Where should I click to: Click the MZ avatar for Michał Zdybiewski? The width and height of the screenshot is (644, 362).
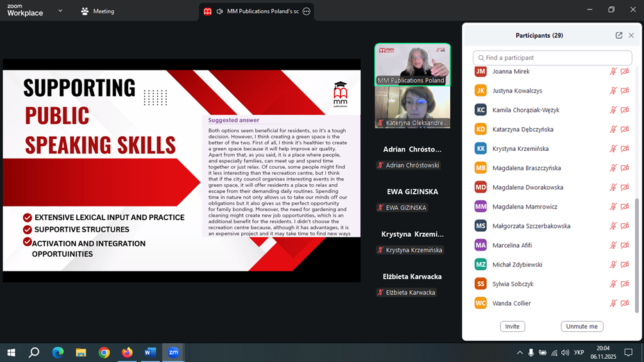480,264
